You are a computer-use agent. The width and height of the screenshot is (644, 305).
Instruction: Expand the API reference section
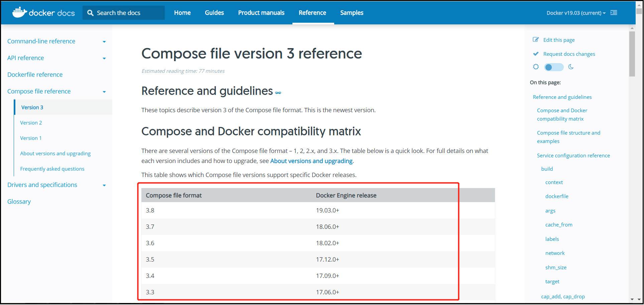(104, 58)
